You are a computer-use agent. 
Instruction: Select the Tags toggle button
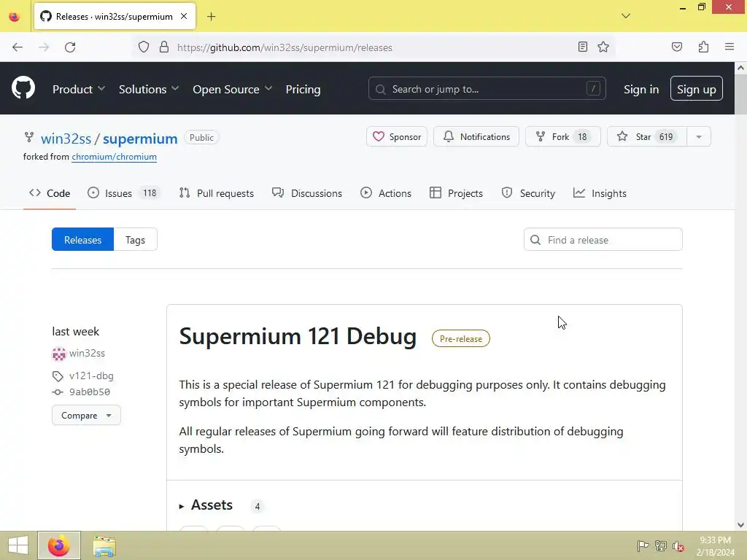pos(135,239)
